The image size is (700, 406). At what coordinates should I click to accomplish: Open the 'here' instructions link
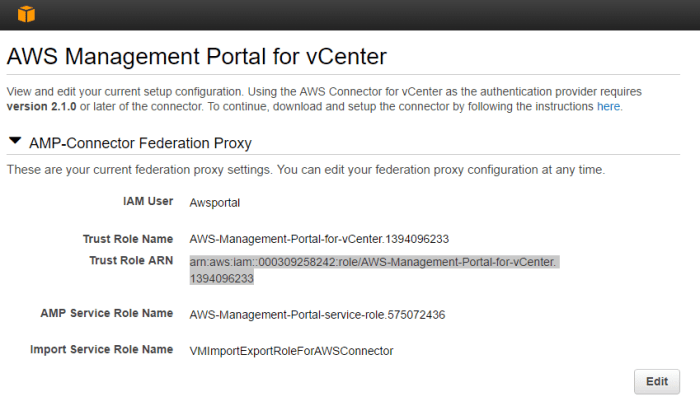tap(608, 107)
